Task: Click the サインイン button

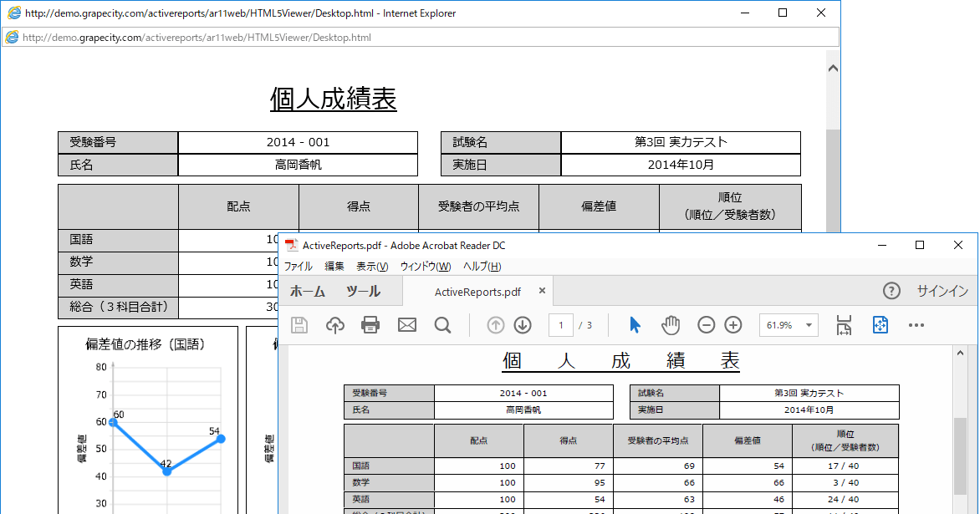Action: click(942, 291)
